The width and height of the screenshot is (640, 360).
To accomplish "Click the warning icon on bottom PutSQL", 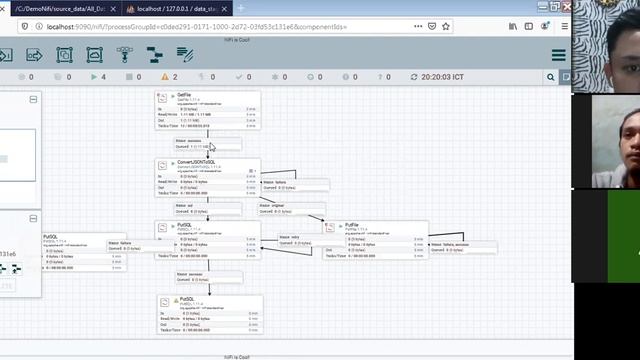I will tap(176, 300).
